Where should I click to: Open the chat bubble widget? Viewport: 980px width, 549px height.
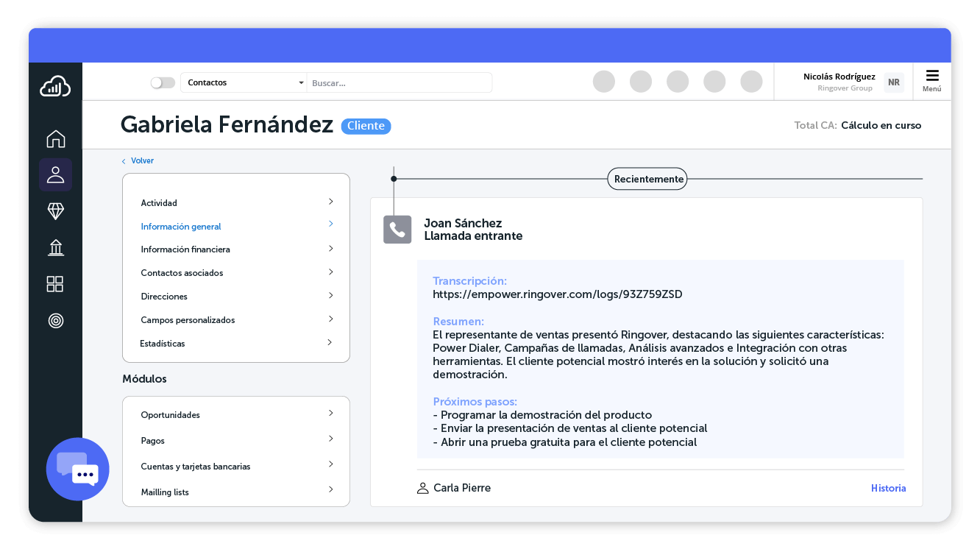click(x=77, y=469)
